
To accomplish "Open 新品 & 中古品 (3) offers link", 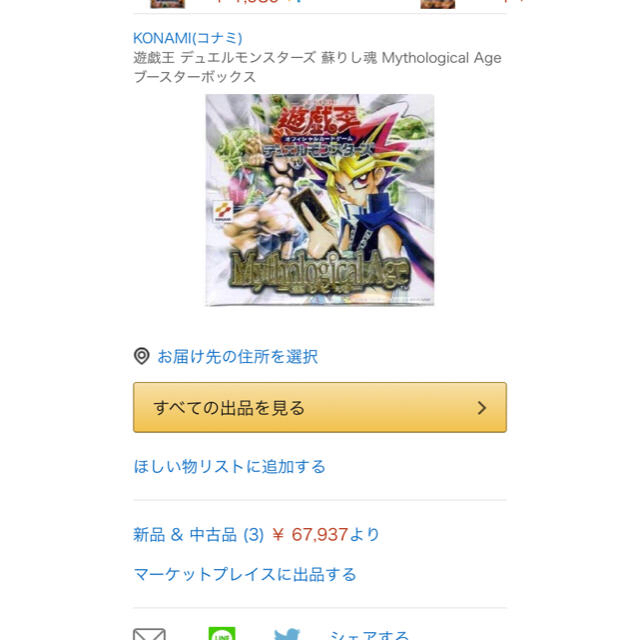I will point(199,534).
